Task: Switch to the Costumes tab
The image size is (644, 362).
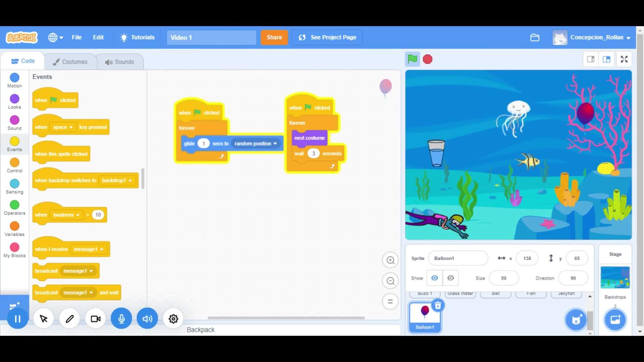Action: (70, 62)
